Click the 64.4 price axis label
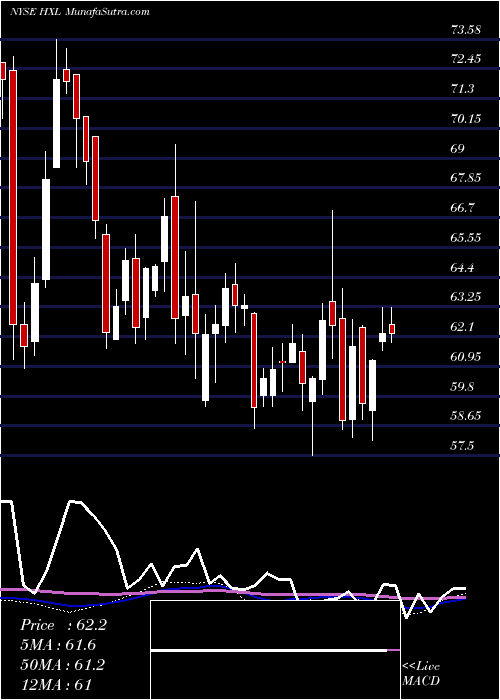The height and width of the screenshot is (700, 500). point(462,267)
